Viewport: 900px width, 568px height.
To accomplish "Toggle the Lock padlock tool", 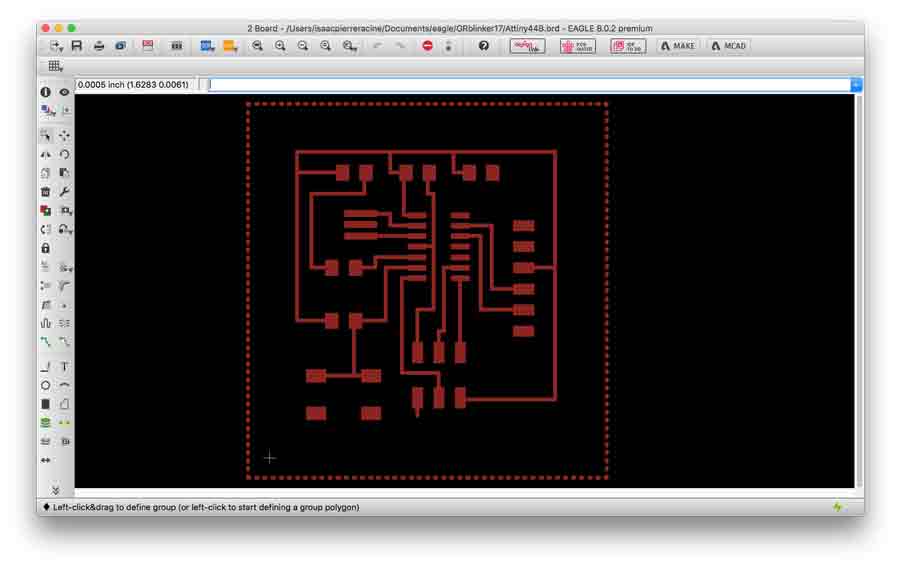I will coord(45,248).
